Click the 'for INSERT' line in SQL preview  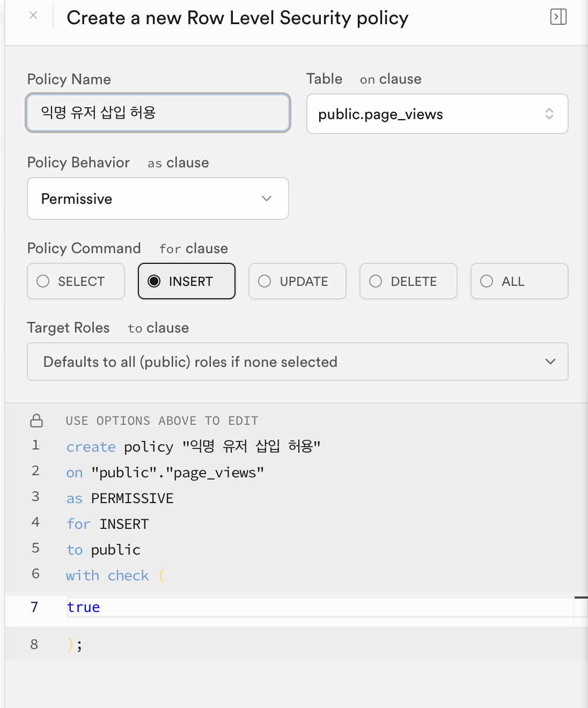tap(107, 524)
